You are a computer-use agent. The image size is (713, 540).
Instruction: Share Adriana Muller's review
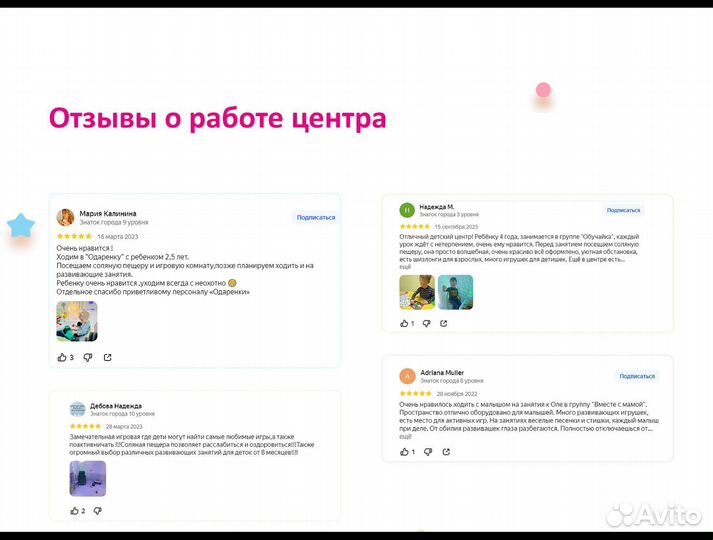[446, 451]
